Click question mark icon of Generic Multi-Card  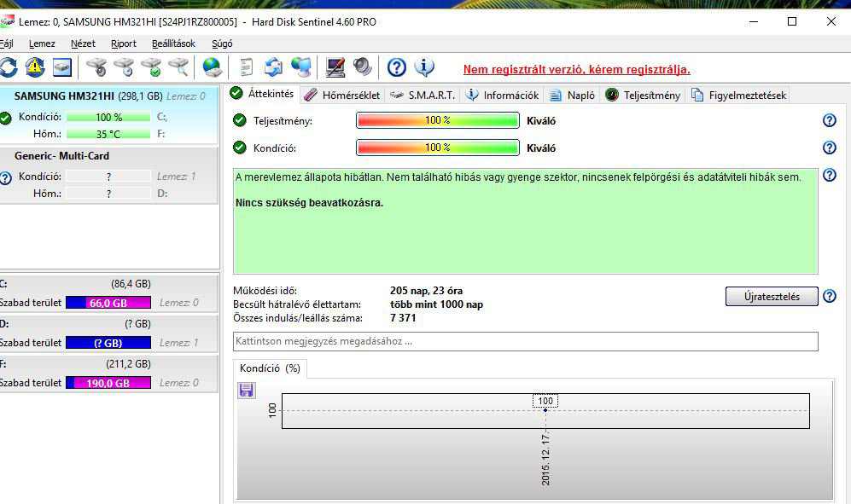(x=5, y=178)
